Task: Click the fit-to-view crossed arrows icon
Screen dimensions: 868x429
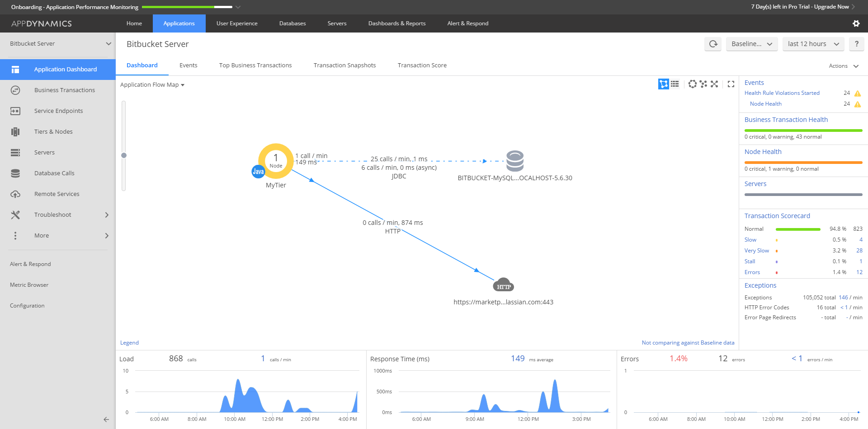Action: click(x=714, y=84)
